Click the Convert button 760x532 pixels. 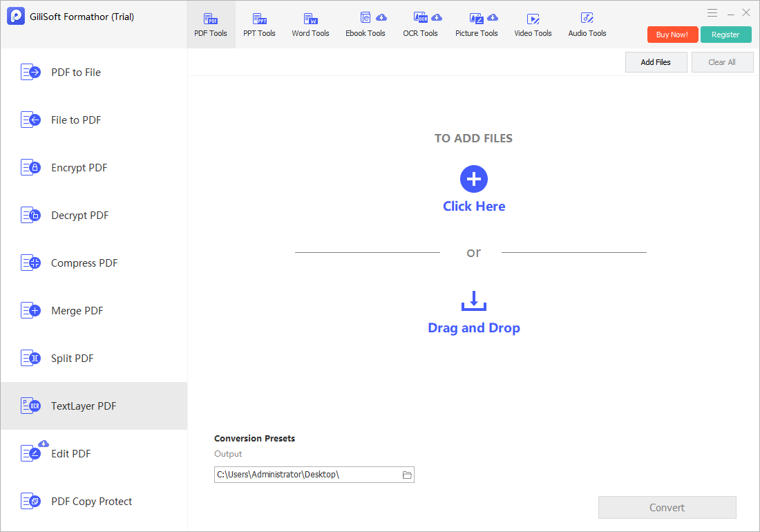click(667, 507)
